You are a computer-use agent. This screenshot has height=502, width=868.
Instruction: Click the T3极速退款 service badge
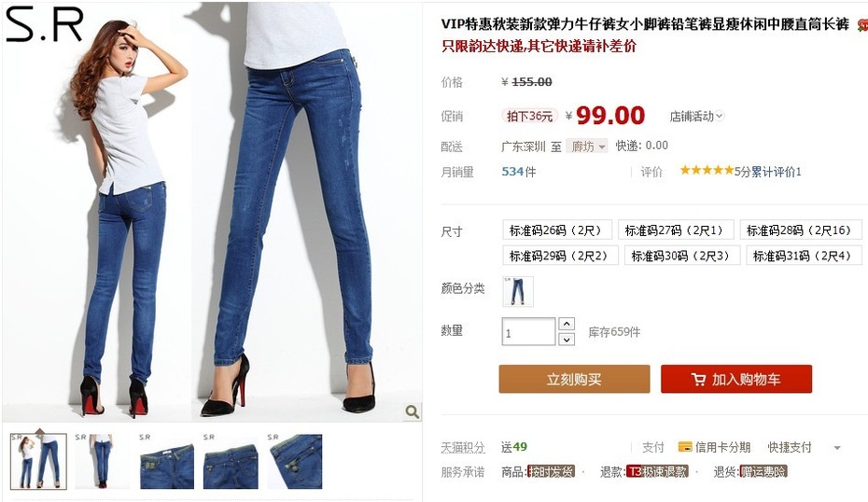tap(657, 471)
